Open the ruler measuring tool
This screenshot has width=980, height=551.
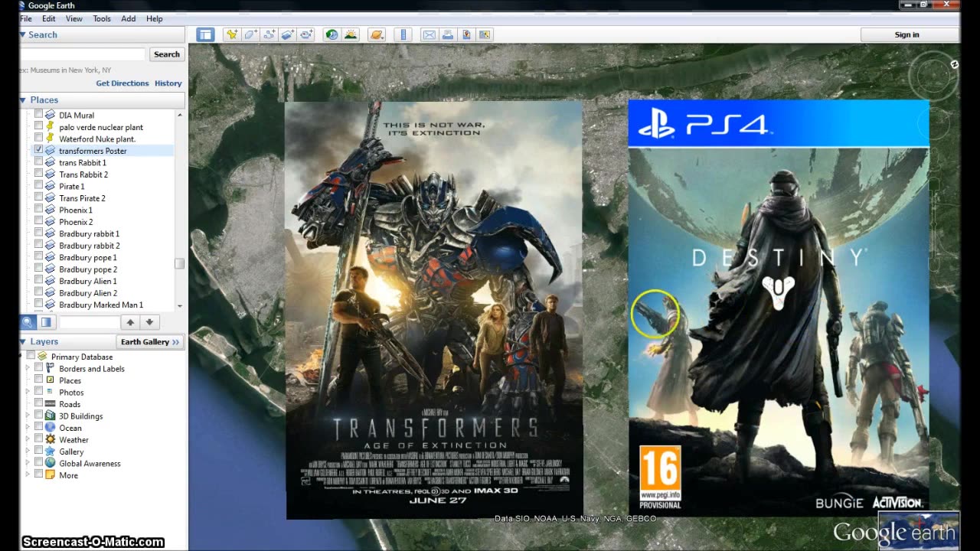(403, 34)
